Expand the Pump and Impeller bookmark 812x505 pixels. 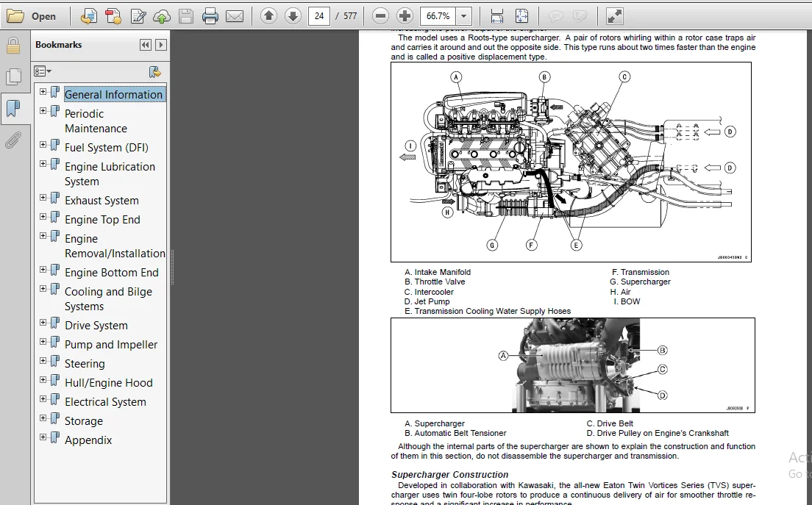coord(43,342)
